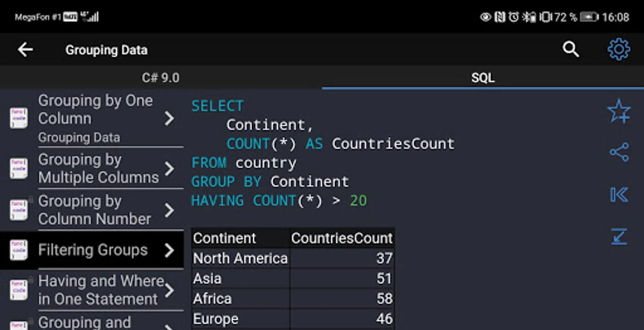Expand Grouping by Multiple Columns chevron
The height and width of the screenshot is (330, 644).
tap(169, 169)
